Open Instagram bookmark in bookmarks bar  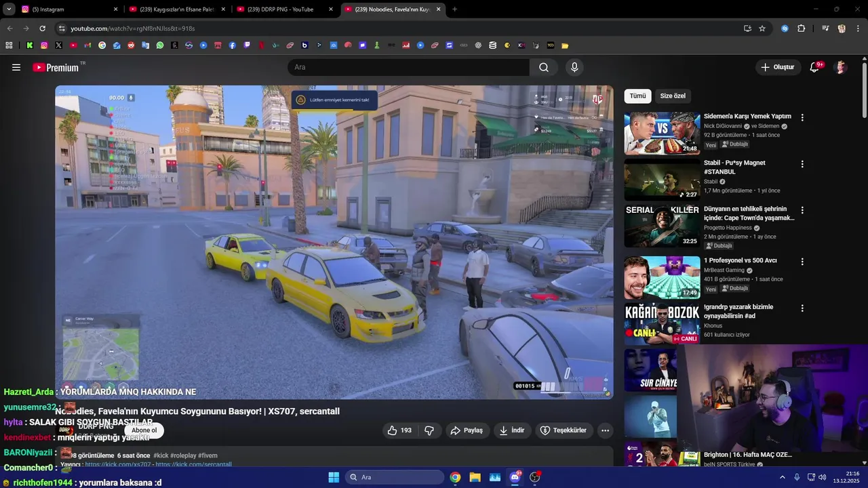(x=44, y=45)
